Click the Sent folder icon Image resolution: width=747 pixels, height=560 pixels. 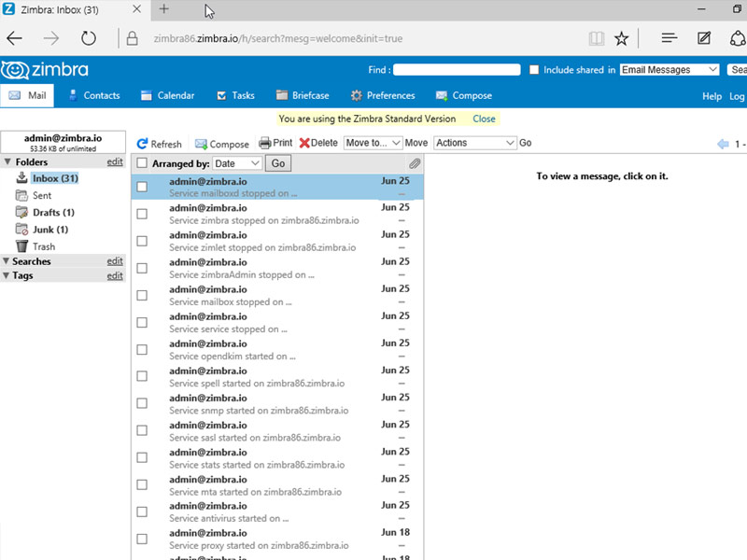point(21,195)
